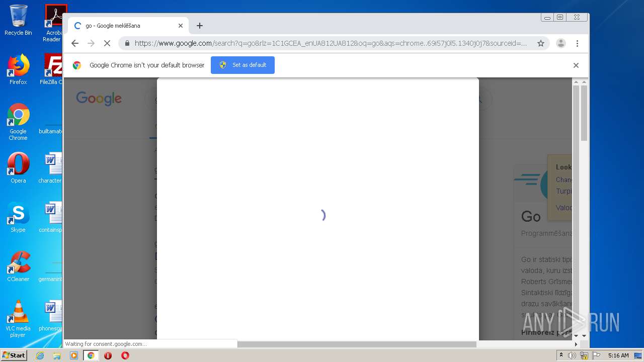Open Windows Explorer folder on taskbar
The height and width of the screenshot is (362, 644).
click(57, 355)
